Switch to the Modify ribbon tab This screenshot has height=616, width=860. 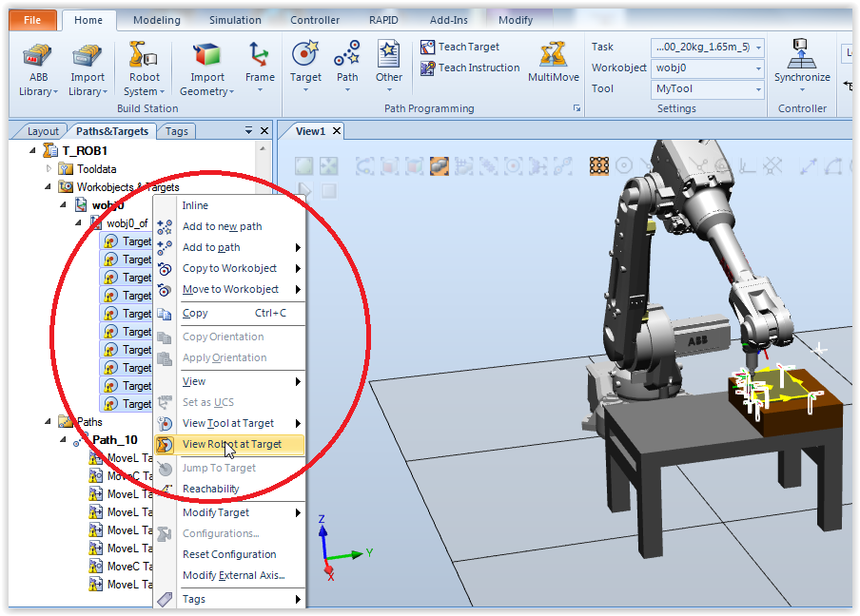click(x=516, y=20)
